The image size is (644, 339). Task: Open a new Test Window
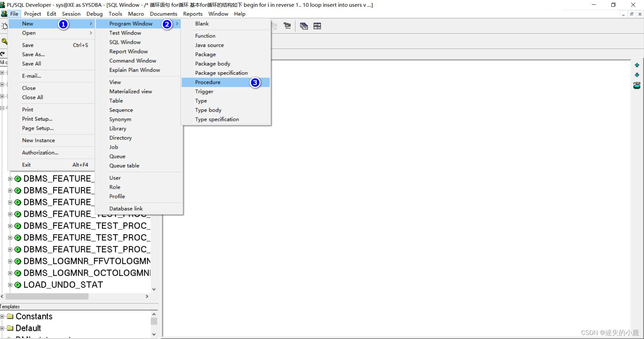coord(139,33)
